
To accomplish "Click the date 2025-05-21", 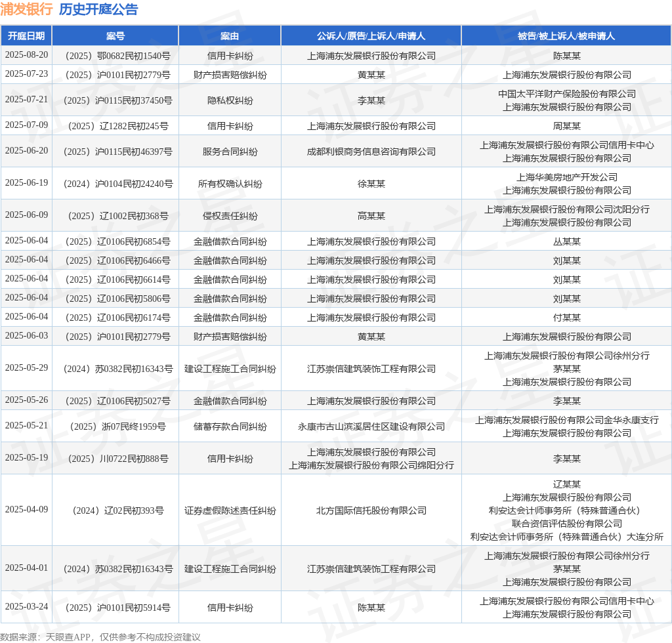I will pyautogui.click(x=26, y=426).
